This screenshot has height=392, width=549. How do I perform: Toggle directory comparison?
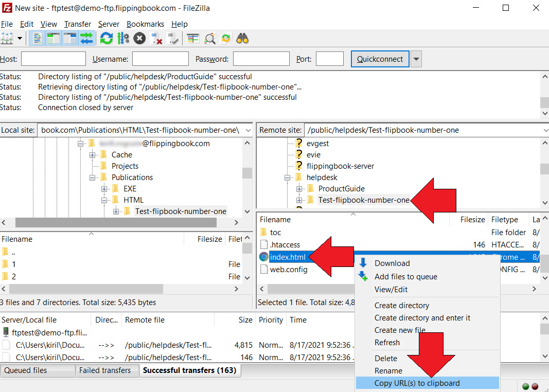tap(210, 39)
